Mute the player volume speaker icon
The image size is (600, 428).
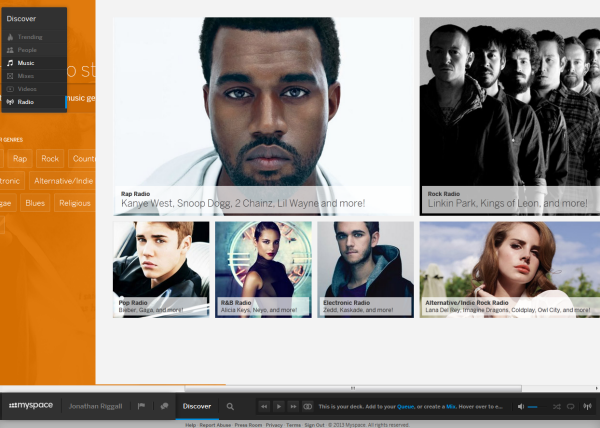(x=521, y=406)
